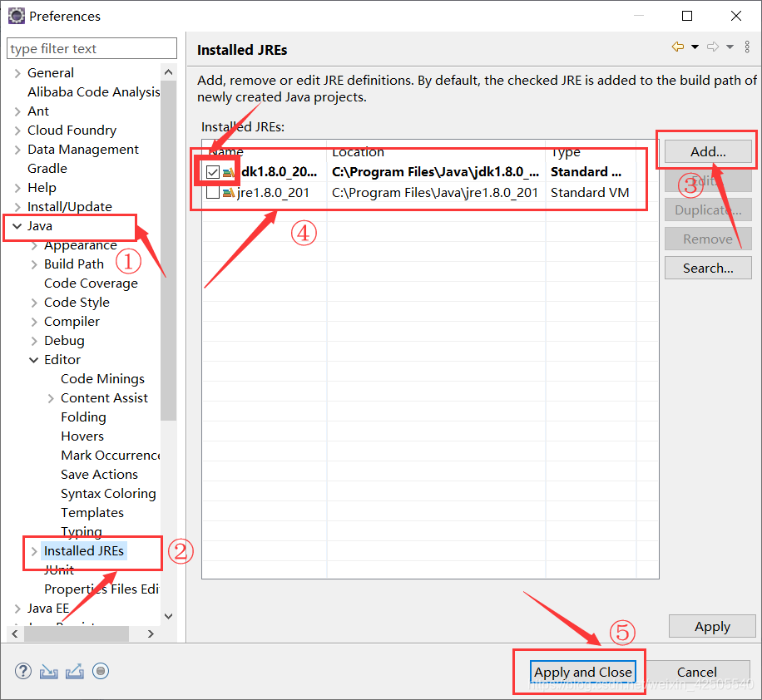Open the Folding preferences
This screenshot has height=700, width=762.
[x=83, y=417]
